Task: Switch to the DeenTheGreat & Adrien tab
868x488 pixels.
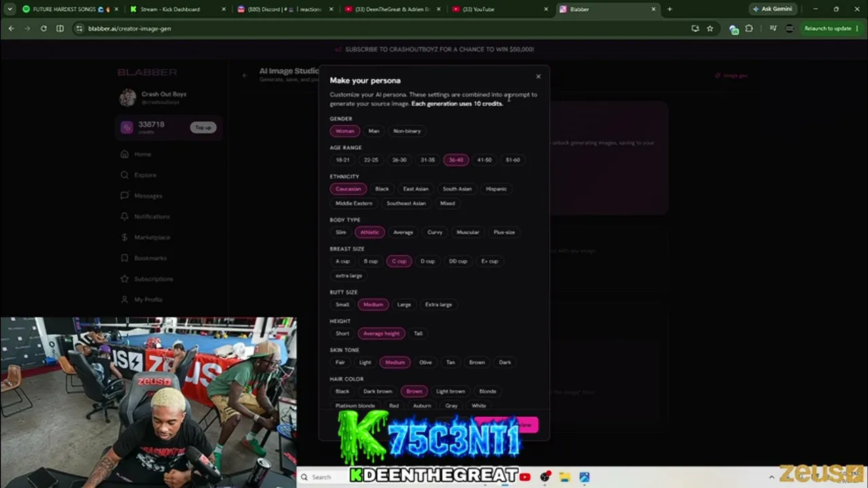Action: click(393, 9)
